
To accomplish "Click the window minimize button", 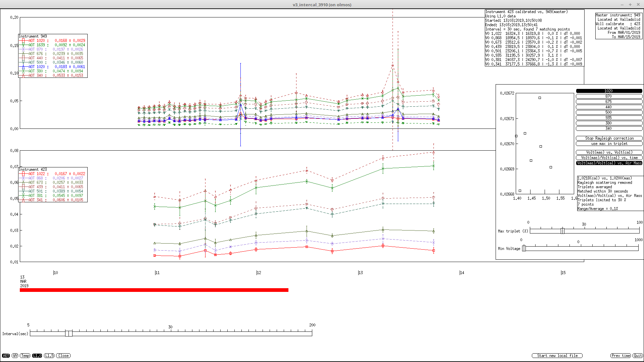I will [x=622, y=5].
